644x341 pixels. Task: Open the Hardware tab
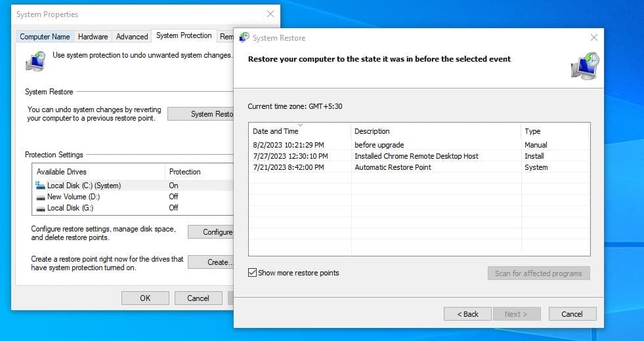pos(93,37)
